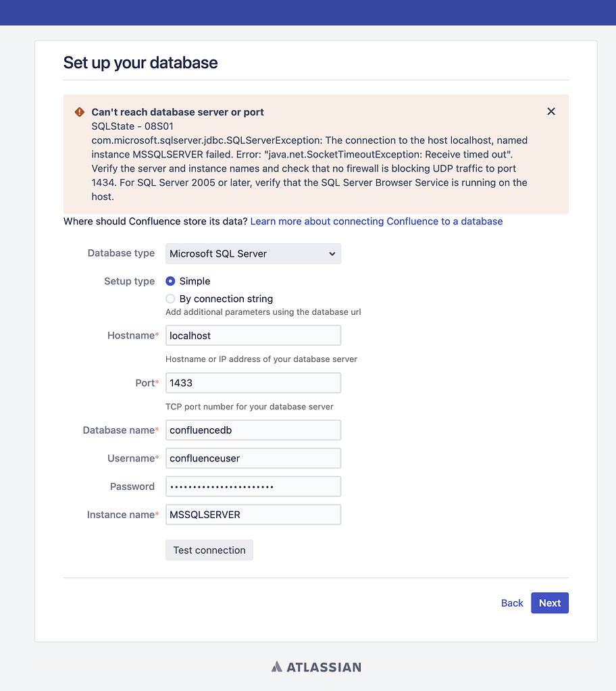Click the Hostname input field

click(x=253, y=336)
